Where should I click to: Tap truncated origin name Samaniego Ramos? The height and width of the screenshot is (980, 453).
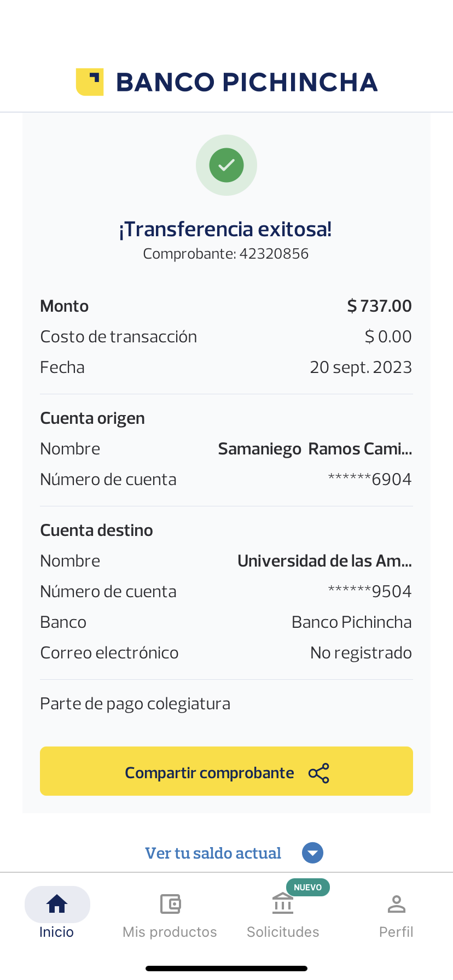click(x=315, y=449)
